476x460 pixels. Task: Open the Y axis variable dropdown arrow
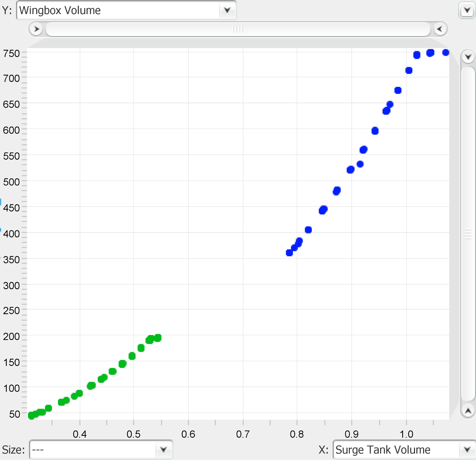tap(227, 10)
